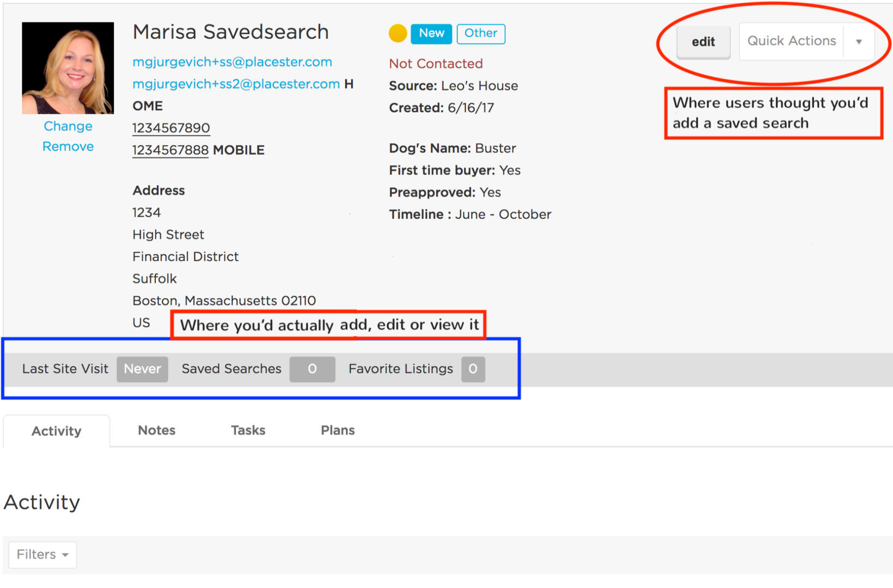Image resolution: width=893 pixels, height=588 pixels.
Task: Click the Quick Actions dropdown arrow
Action: click(859, 41)
